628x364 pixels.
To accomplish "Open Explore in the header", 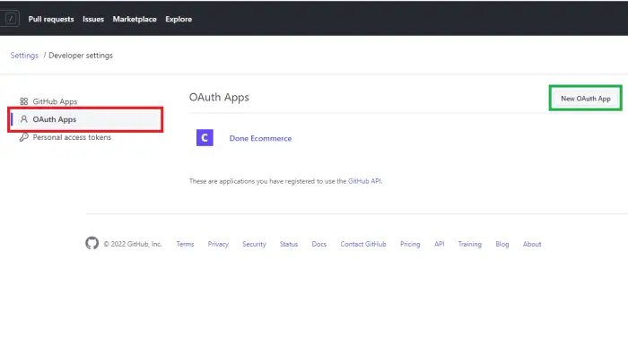I will [179, 19].
